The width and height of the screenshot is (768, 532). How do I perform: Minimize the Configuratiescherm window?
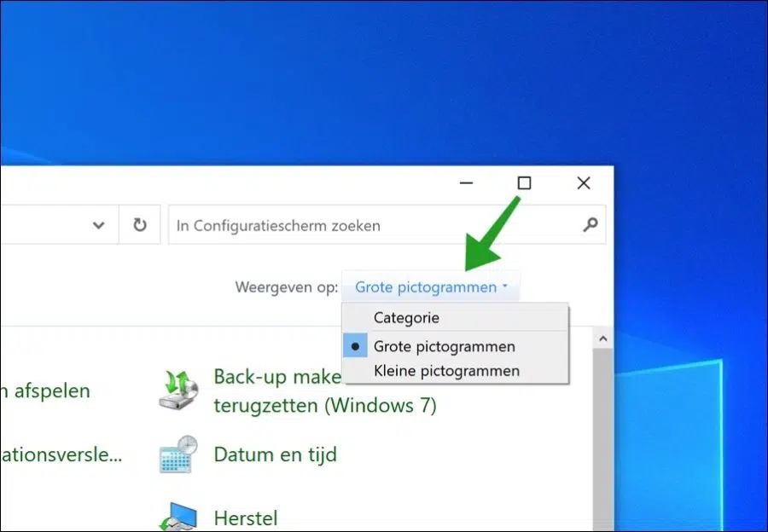click(466, 183)
